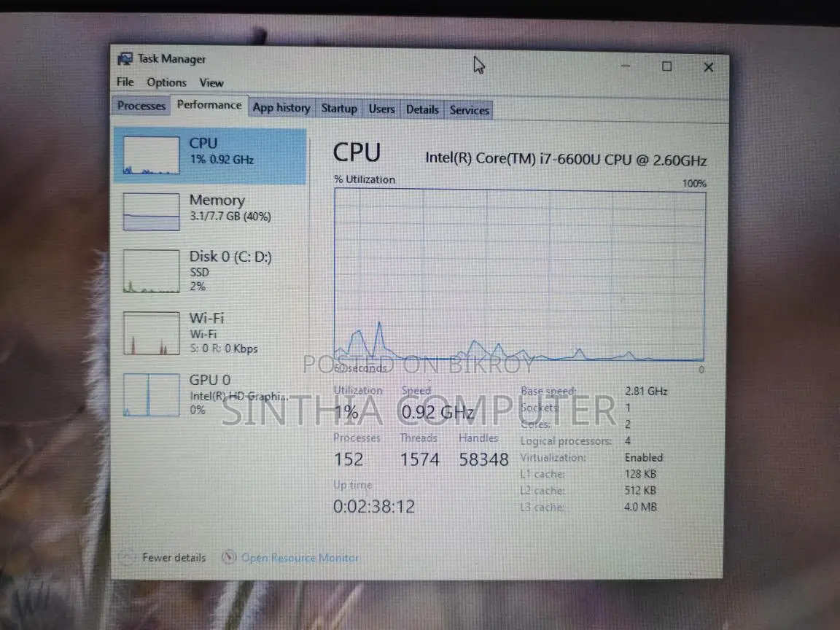Click the 1% utilization value

[x=346, y=411]
